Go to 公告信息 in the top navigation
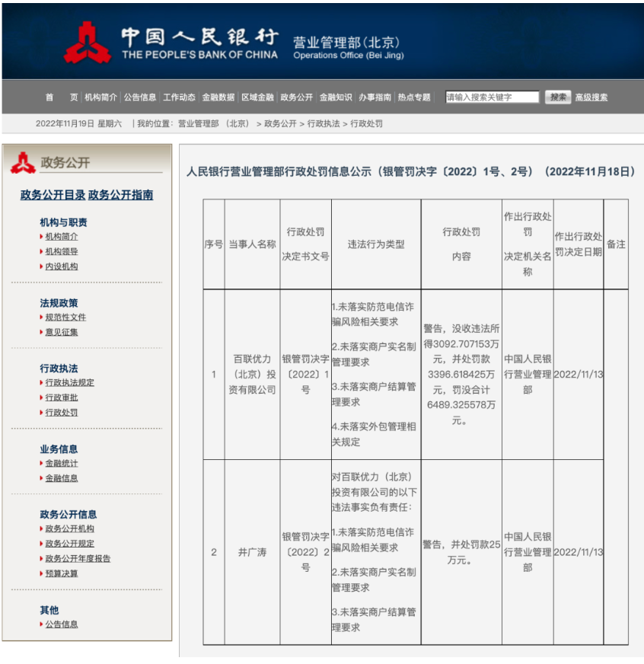Image resolution: width=644 pixels, height=664 pixels. [140, 97]
